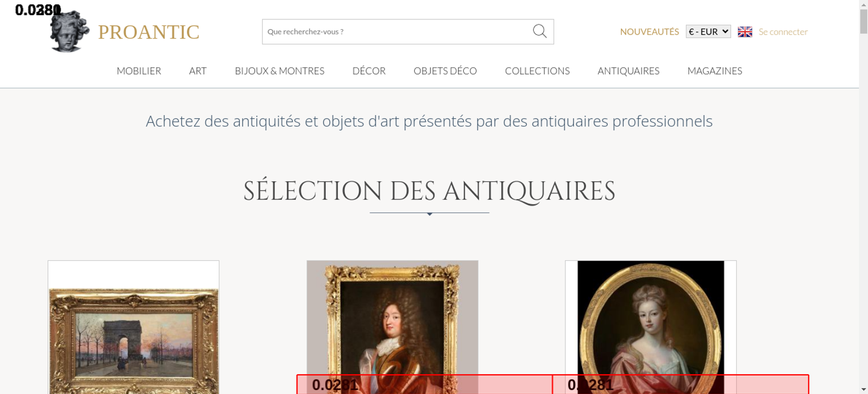Open the NOUVEAUTÉS link

[x=649, y=32]
